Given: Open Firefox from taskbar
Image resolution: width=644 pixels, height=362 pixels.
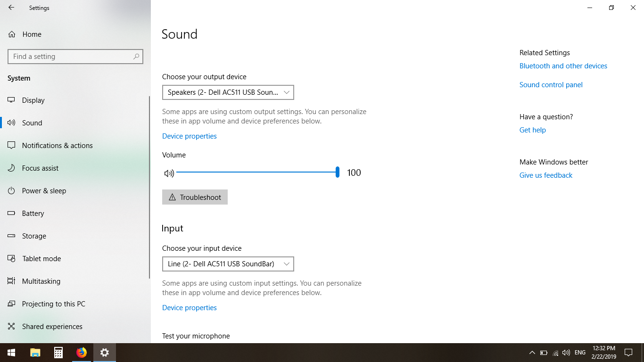Looking at the screenshot, I should [82, 353].
